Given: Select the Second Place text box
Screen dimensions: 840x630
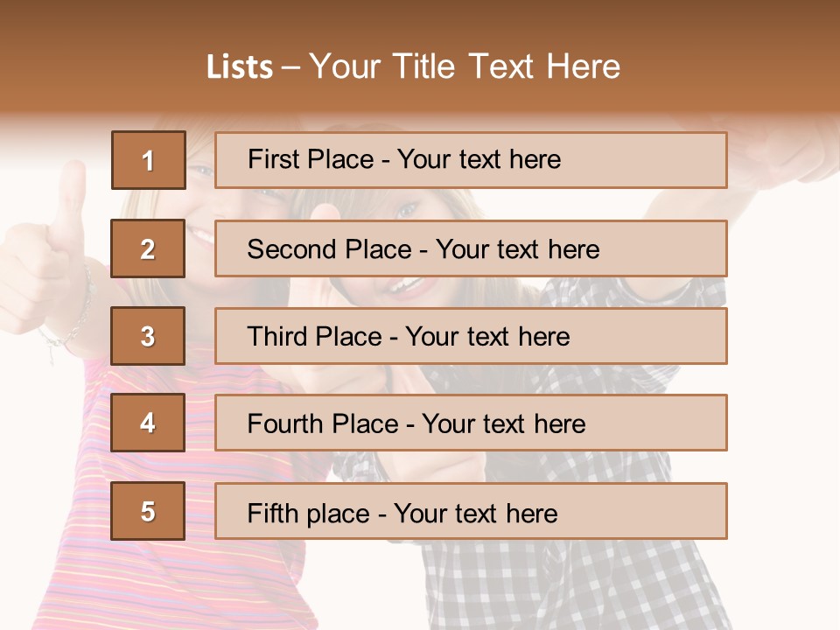Looking at the screenshot, I should (471, 248).
